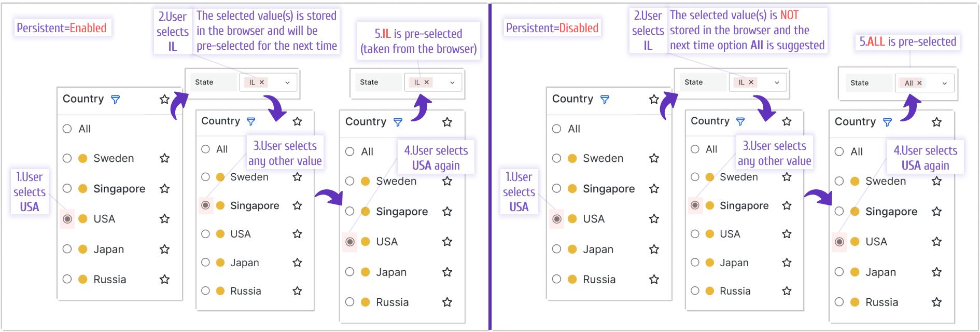Choose the All radio option in the first Country list

pos(67,129)
